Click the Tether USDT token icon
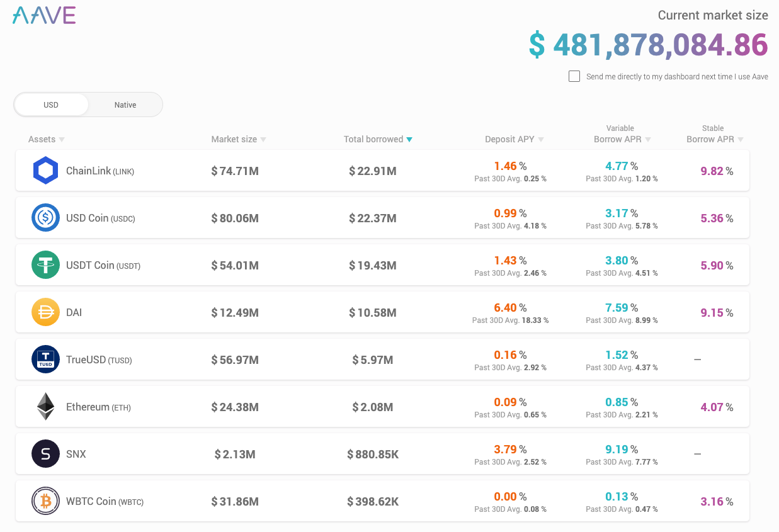 [45, 265]
